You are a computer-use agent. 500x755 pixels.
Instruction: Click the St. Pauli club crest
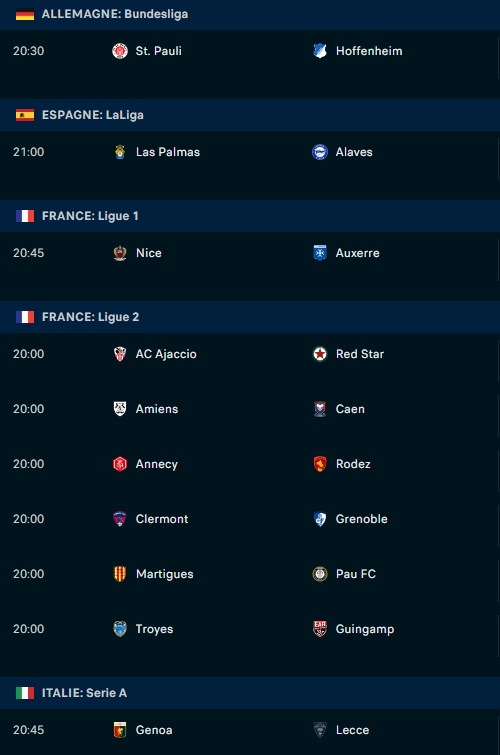click(x=120, y=51)
